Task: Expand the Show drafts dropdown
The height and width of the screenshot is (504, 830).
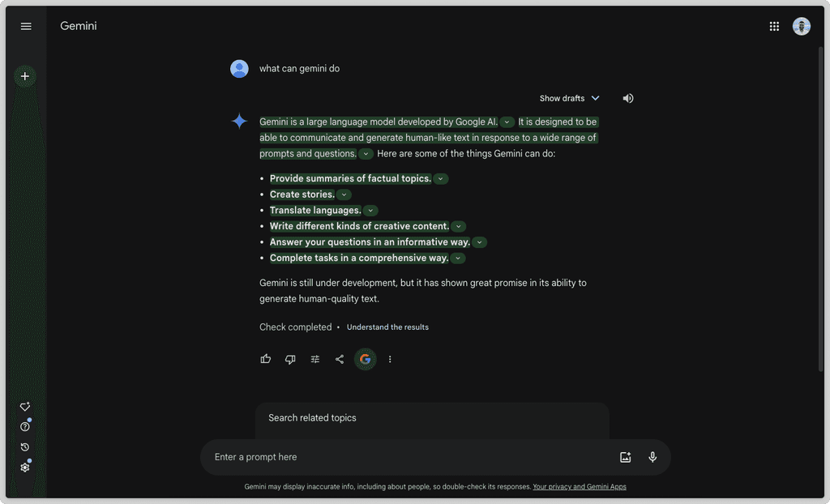Action: tap(570, 98)
